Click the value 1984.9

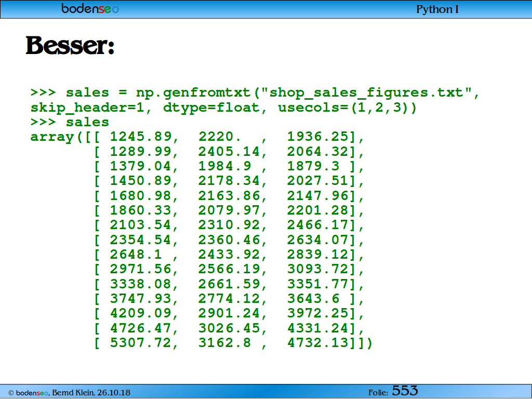click(x=224, y=166)
